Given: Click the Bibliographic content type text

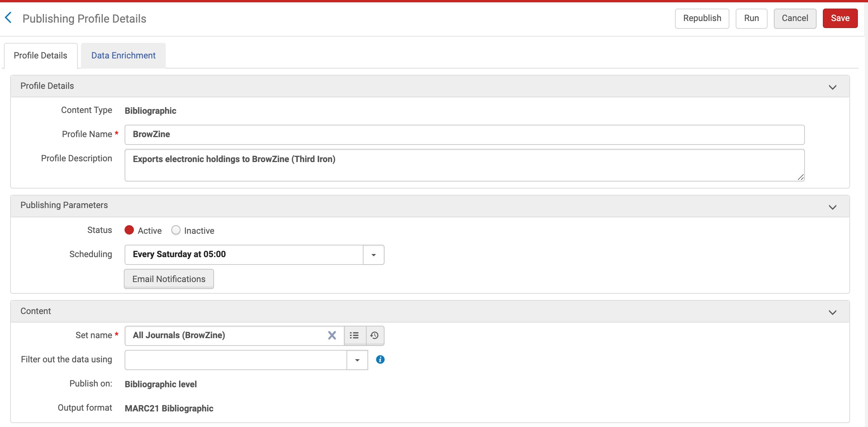Looking at the screenshot, I should tap(150, 111).
